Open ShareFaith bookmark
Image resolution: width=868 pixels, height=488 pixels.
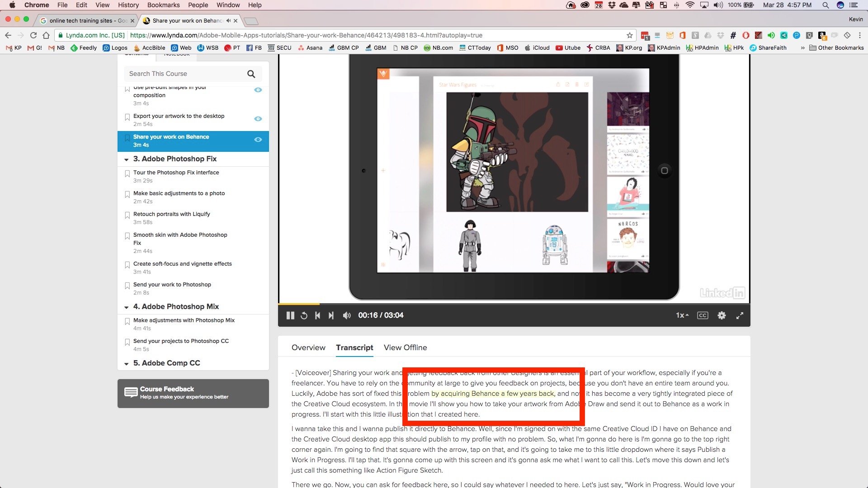[768, 48]
